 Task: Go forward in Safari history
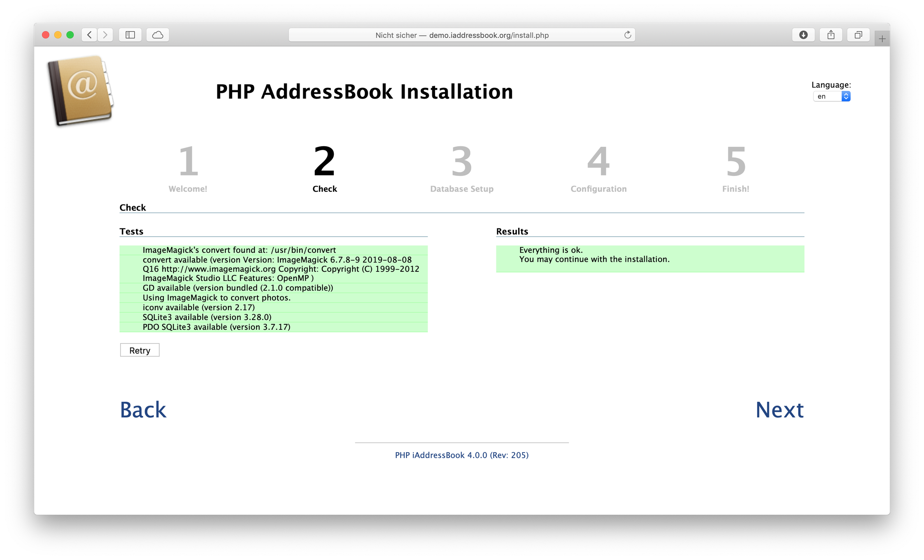coord(105,35)
